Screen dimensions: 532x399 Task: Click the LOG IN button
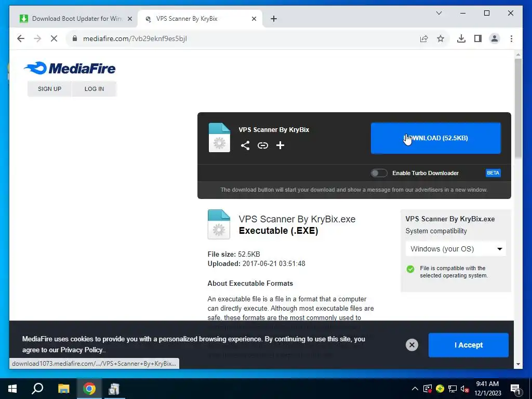point(95,89)
